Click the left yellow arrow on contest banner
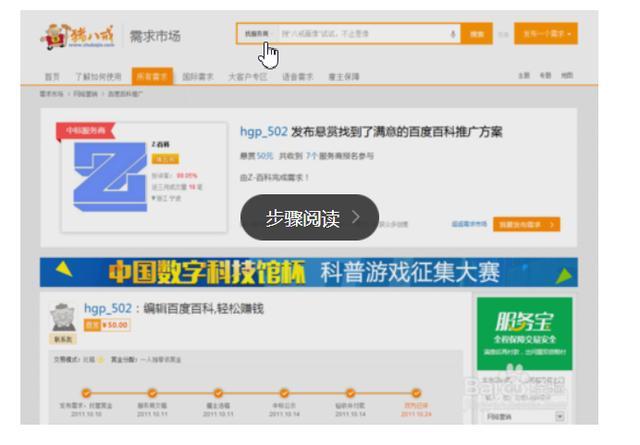 [x=64, y=270]
